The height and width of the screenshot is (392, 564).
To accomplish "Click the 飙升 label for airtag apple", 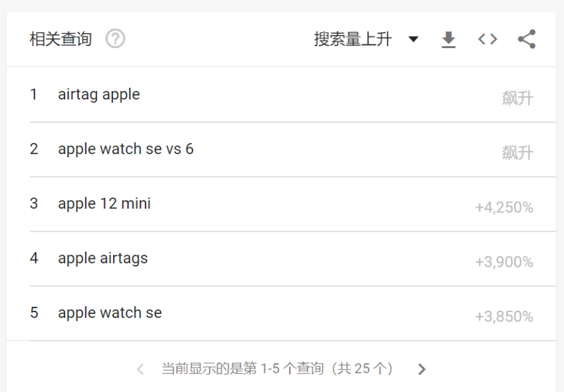I will tap(517, 98).
